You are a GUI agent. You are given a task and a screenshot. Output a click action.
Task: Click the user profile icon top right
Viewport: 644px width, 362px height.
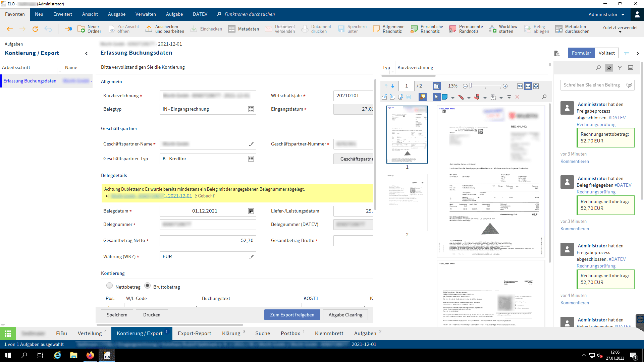[637, 14]
